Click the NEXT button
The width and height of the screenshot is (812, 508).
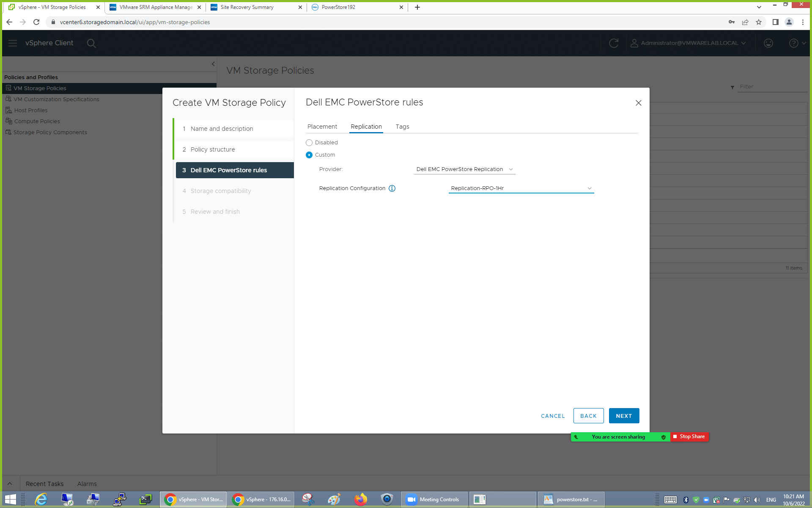tap(624, 416)
